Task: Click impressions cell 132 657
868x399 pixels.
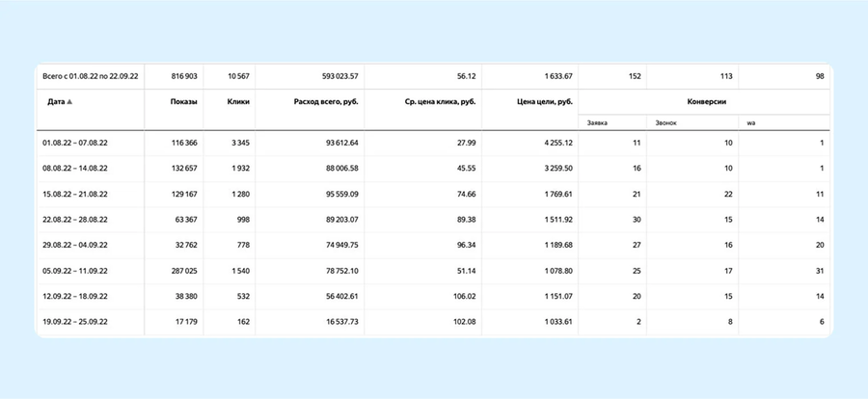Action: pos(185,169)
